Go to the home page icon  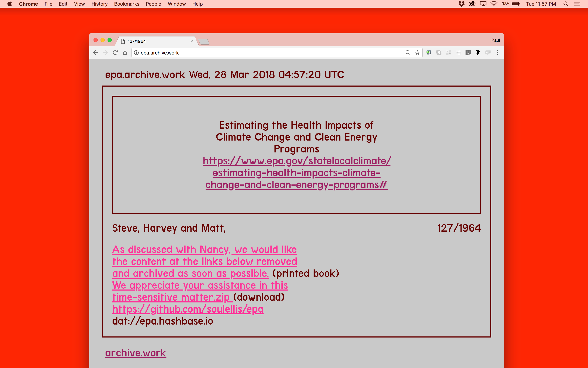click(x=125, y=53)
